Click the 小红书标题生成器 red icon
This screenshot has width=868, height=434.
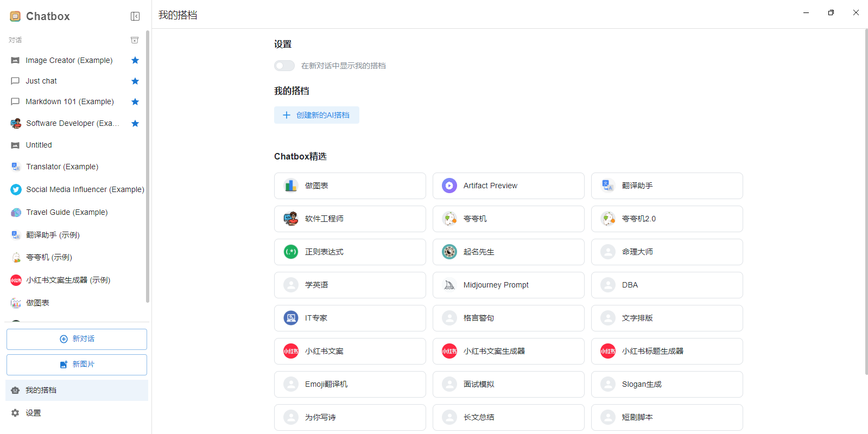point(607,351)
